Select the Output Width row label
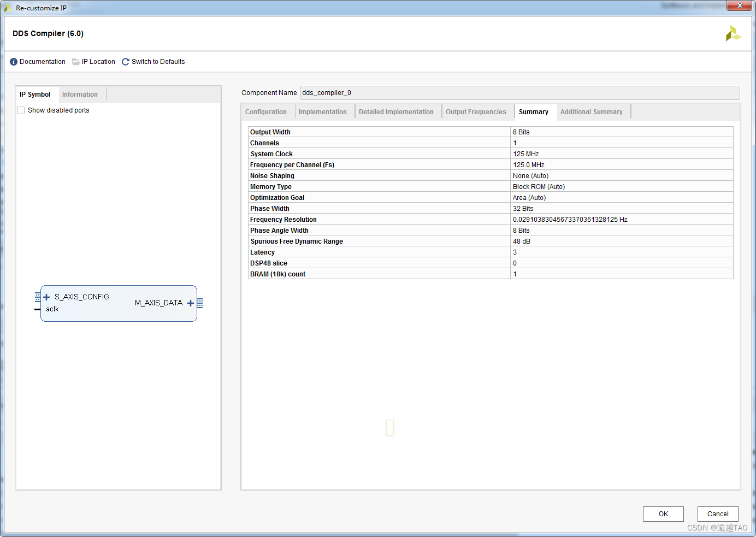Viewport: 756px width, 537px height. 270,132
